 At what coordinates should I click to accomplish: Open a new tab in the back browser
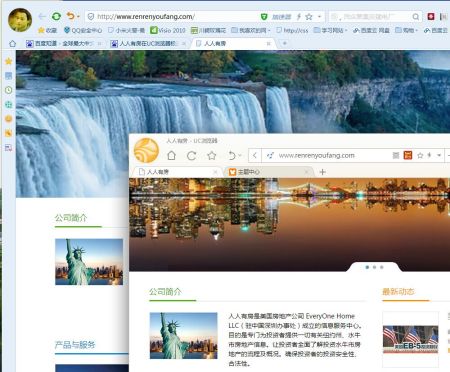coord(284,43)
